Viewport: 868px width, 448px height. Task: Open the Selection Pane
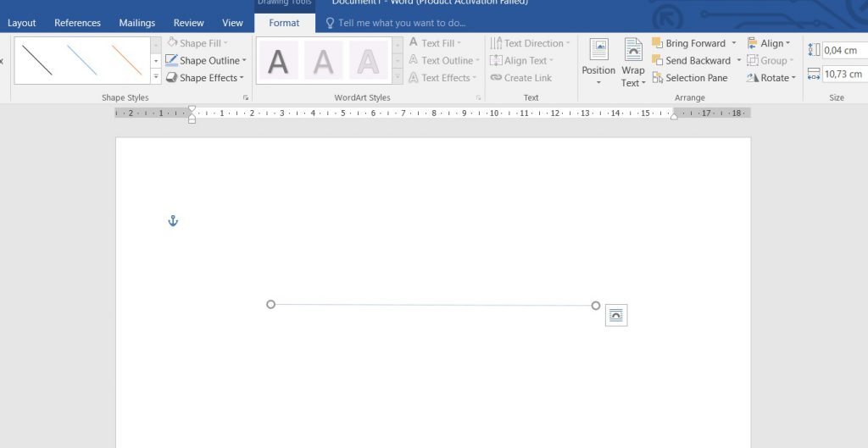(690, 77)
